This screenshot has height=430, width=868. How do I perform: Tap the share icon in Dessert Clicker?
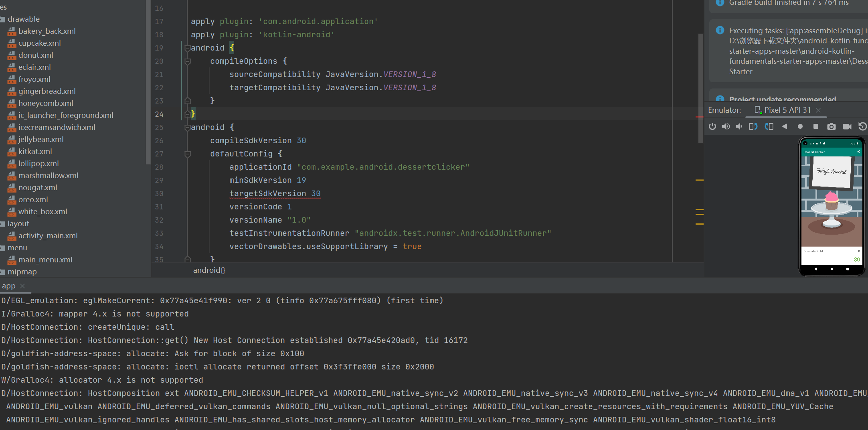coord(858,152)
